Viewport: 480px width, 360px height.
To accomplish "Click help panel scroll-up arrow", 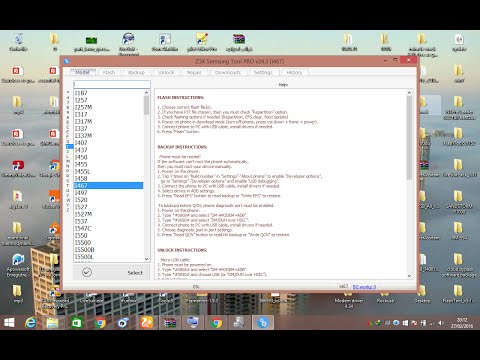I will pos(409,92).
